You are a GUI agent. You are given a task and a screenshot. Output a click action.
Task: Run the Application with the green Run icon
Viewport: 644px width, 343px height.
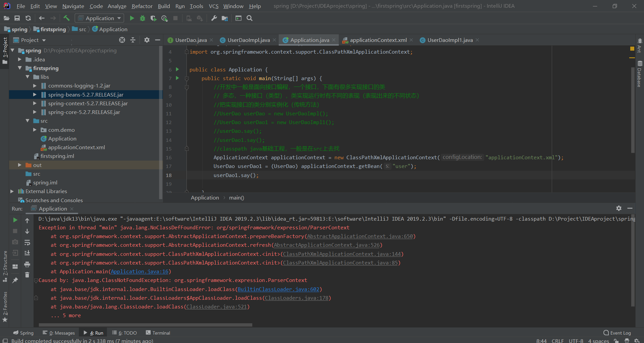coord(132,18)
